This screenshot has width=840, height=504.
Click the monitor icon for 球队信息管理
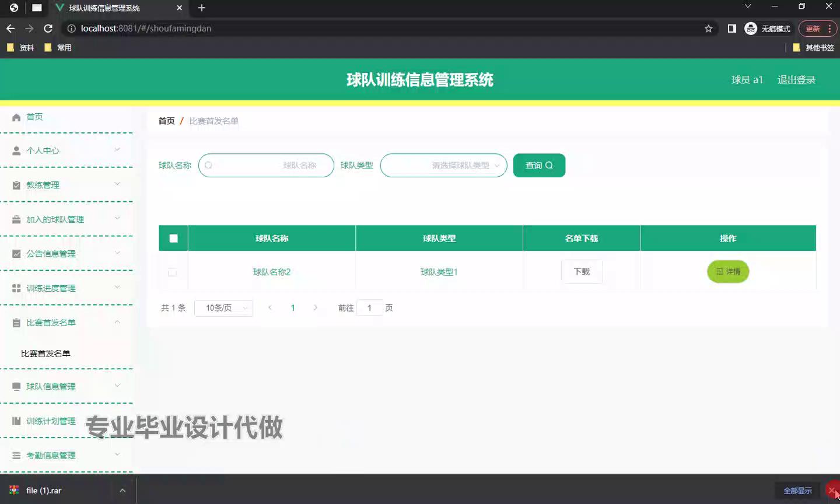click(x=16, y=386)
